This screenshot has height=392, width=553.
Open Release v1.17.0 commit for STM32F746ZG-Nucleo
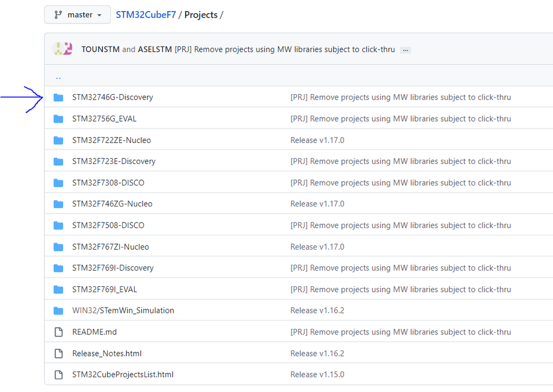pyautogui.click(x=318, y=204)
